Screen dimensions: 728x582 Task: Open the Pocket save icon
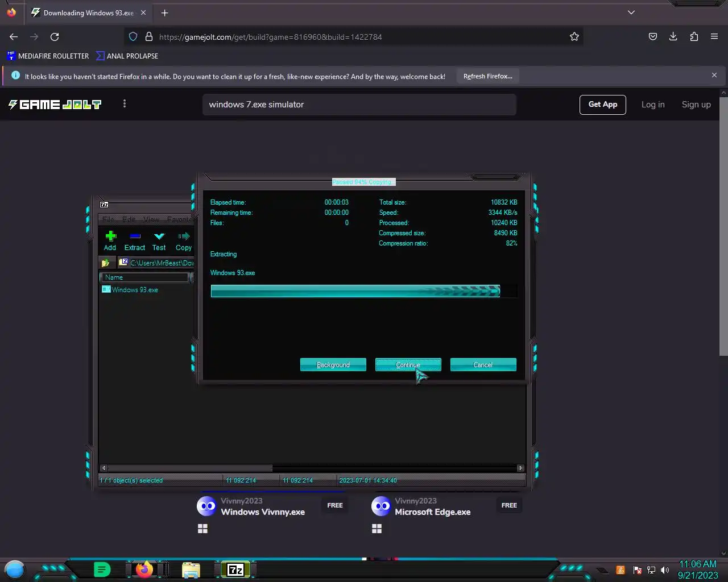pos(653,37)
